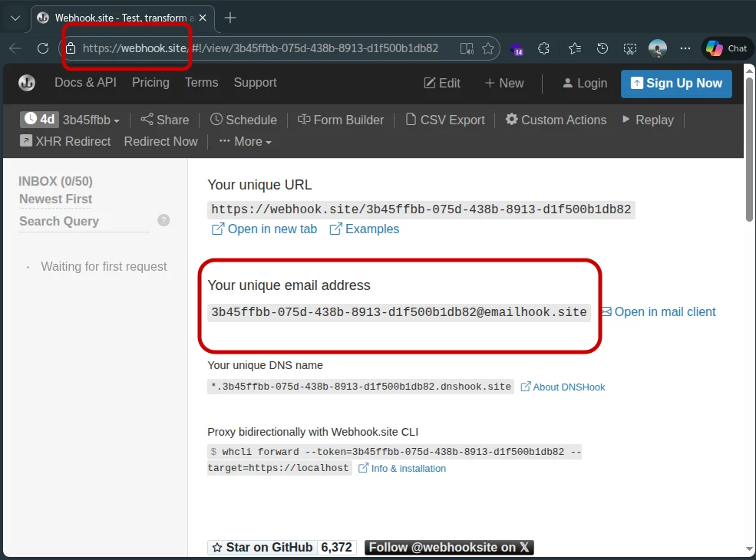Click the Replay play icon
Viewport: 756px width, 560px height.
(626, 120)
